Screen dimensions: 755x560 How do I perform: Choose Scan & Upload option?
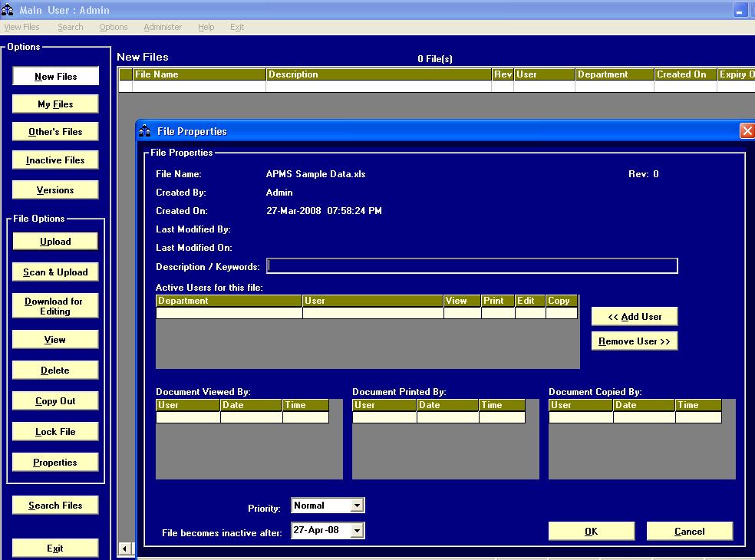point(55,272)
